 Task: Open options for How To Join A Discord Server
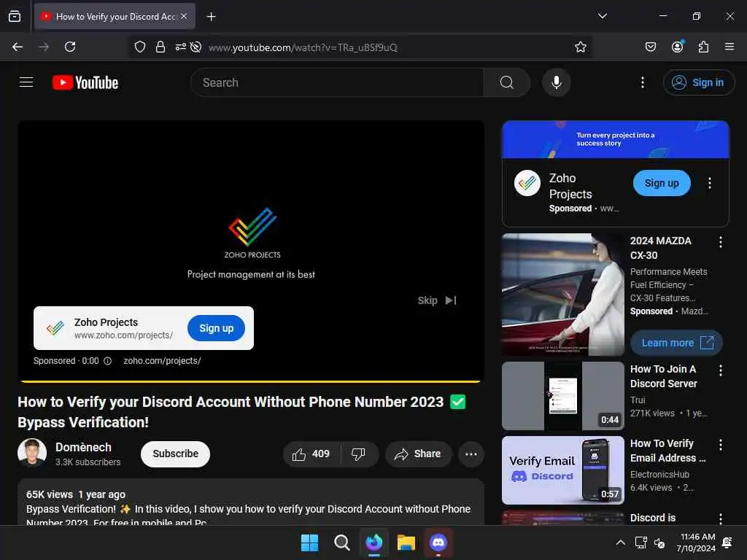tap(720, 370)
